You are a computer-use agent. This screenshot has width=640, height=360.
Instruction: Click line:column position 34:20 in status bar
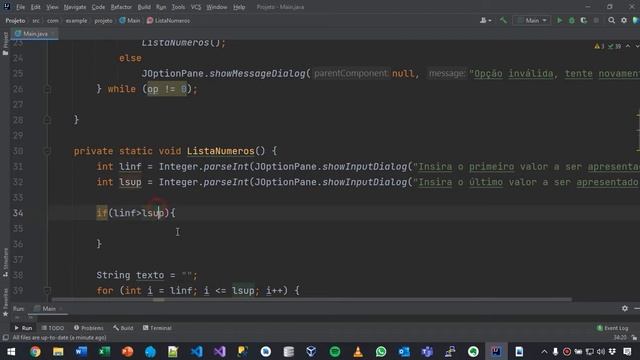pos(620,338)
